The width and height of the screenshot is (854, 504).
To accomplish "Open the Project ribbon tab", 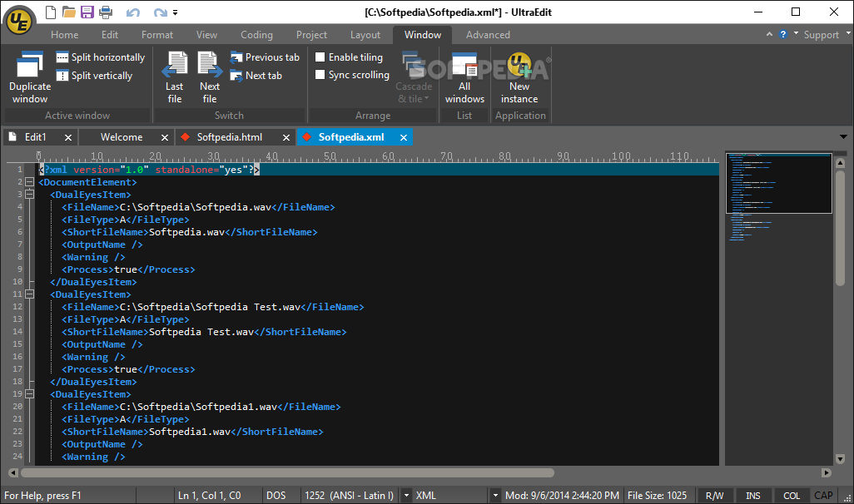I will [311, 35].
